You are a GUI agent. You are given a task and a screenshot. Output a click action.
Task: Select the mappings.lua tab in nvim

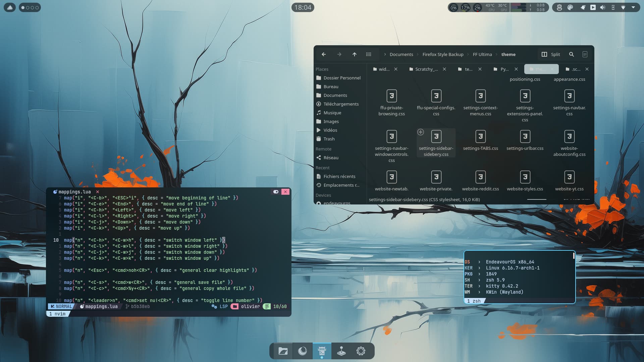tap(74, 192)
